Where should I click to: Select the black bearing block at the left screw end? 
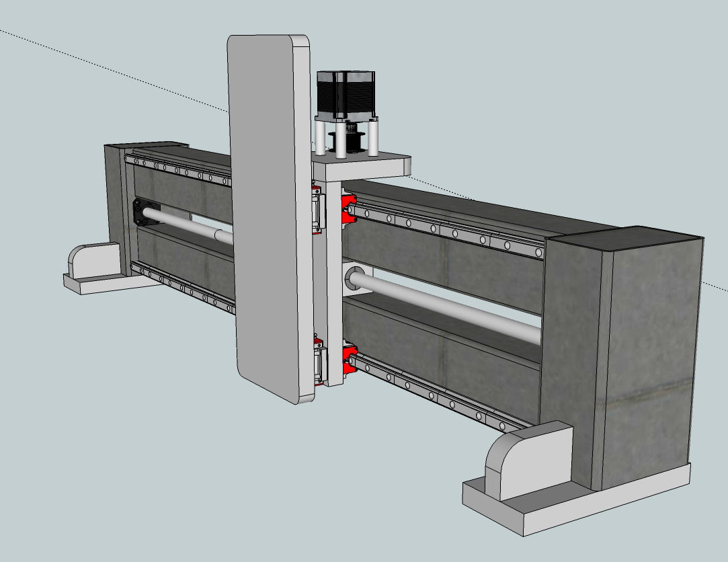[144, 214]
